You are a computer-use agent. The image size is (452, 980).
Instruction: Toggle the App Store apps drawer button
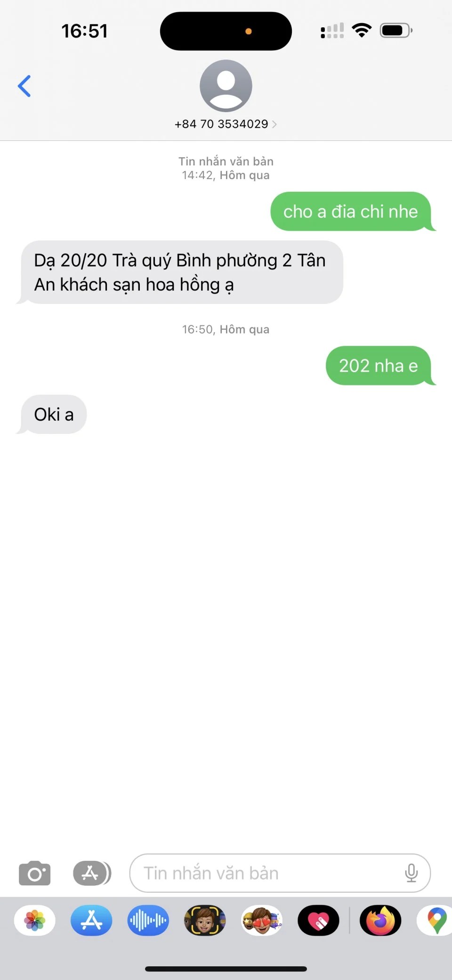(x=92, y=873)
